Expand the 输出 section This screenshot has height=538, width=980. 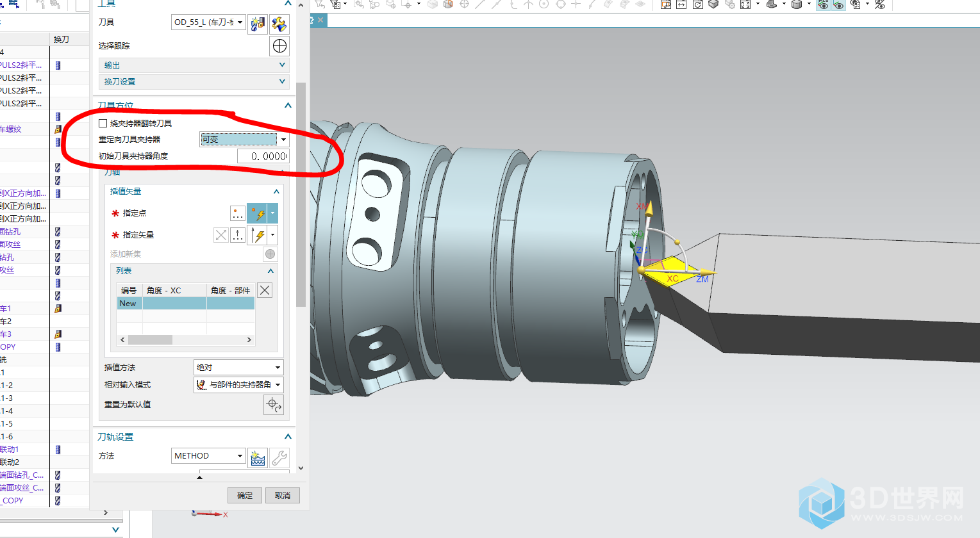[x=194, y=65]
